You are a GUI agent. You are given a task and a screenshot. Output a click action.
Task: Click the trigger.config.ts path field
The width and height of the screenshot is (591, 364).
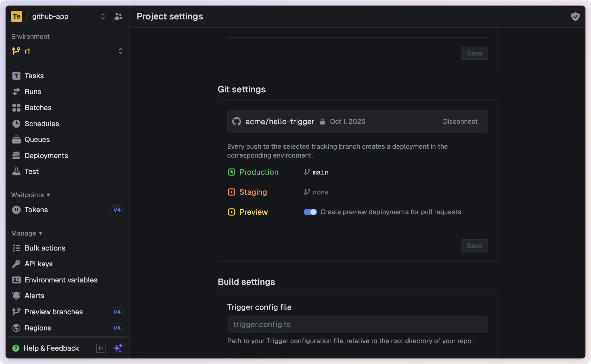click(357, 324)
